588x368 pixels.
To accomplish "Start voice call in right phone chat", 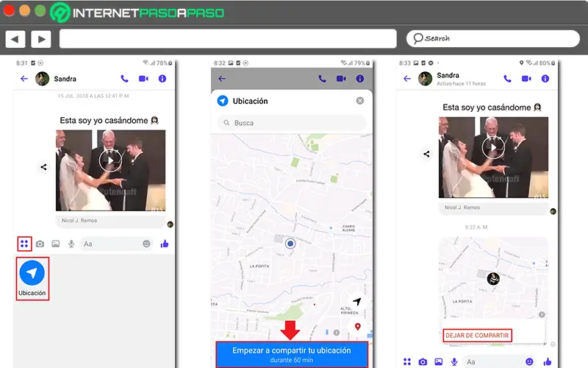I will [x=507, y=79].
